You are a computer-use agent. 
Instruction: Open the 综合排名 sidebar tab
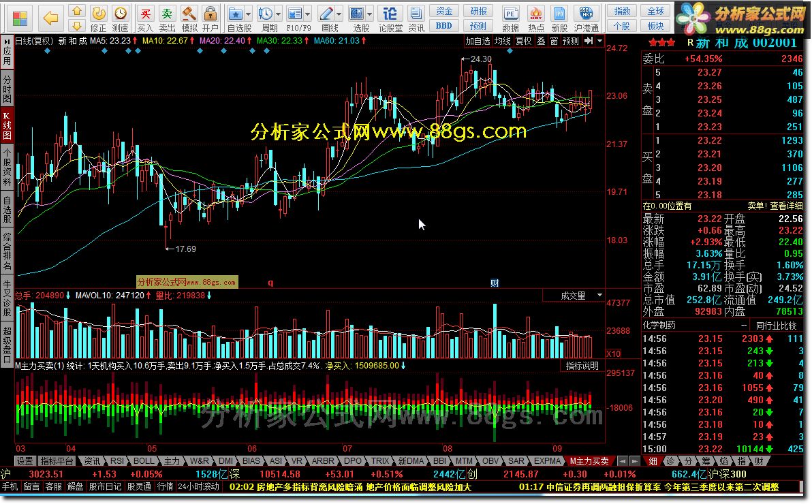coord(7,251)
